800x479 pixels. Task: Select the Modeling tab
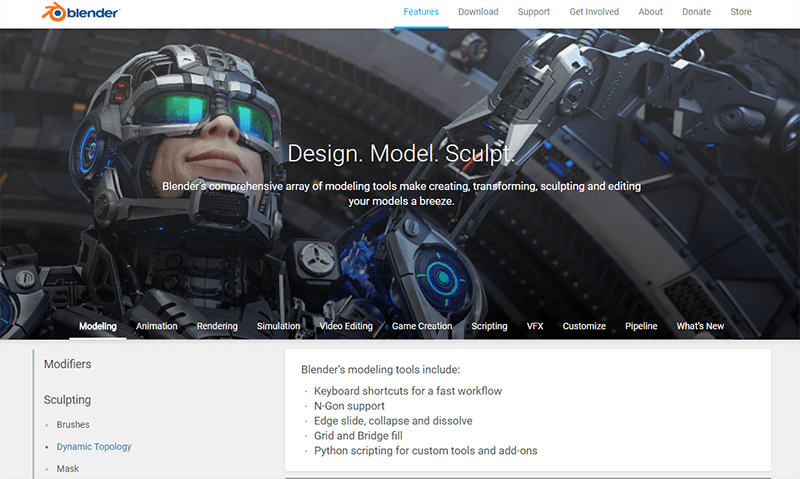[x=98, y=326]
